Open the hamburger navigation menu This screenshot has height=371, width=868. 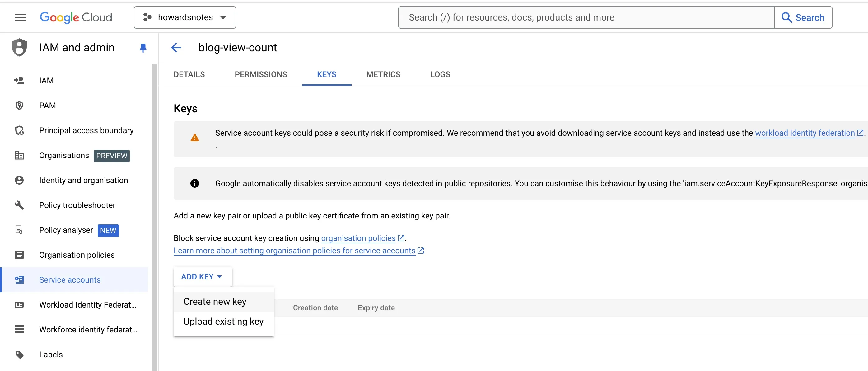[20, 17]
